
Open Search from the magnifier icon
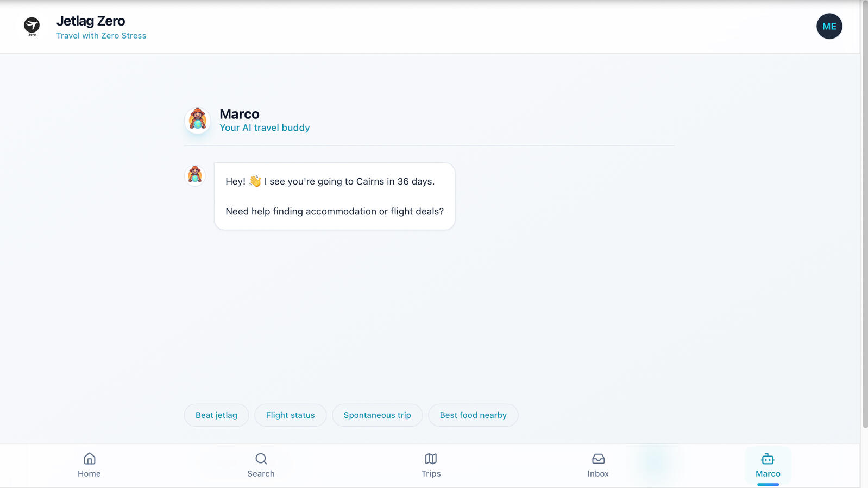tap(261, 459)
